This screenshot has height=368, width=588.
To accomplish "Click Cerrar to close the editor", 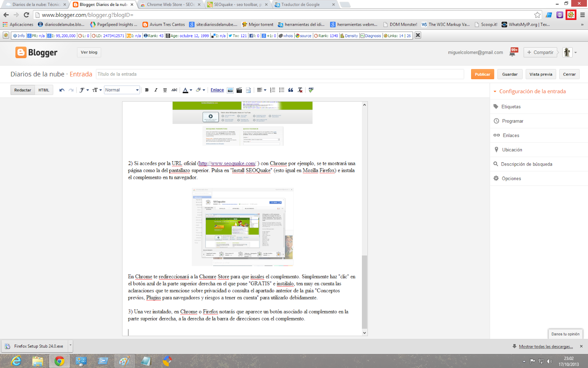I will tap(569, 74).
